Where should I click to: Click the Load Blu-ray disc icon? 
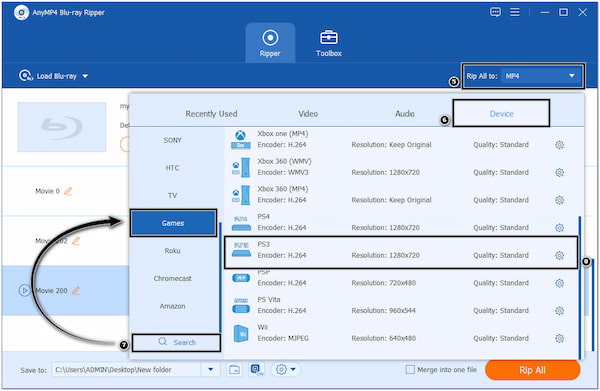[x=25, y=76]
